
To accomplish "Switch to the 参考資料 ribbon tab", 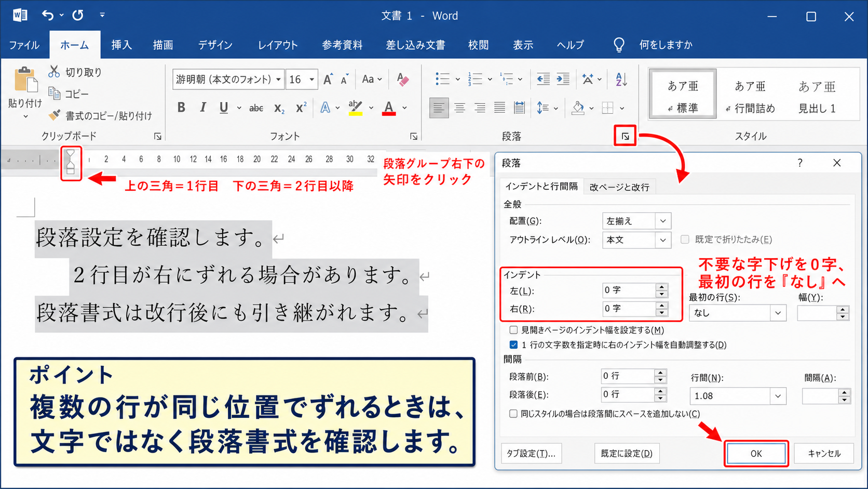I will tap(342, 45).
